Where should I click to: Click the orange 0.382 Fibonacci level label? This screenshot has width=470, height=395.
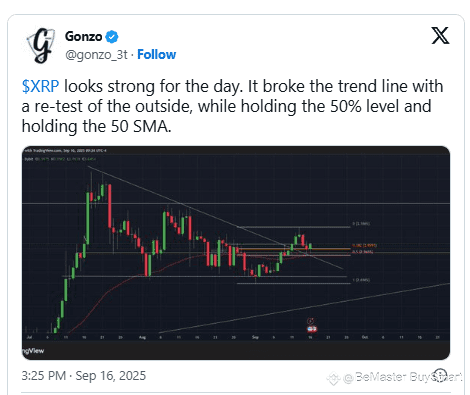[364, 246]
